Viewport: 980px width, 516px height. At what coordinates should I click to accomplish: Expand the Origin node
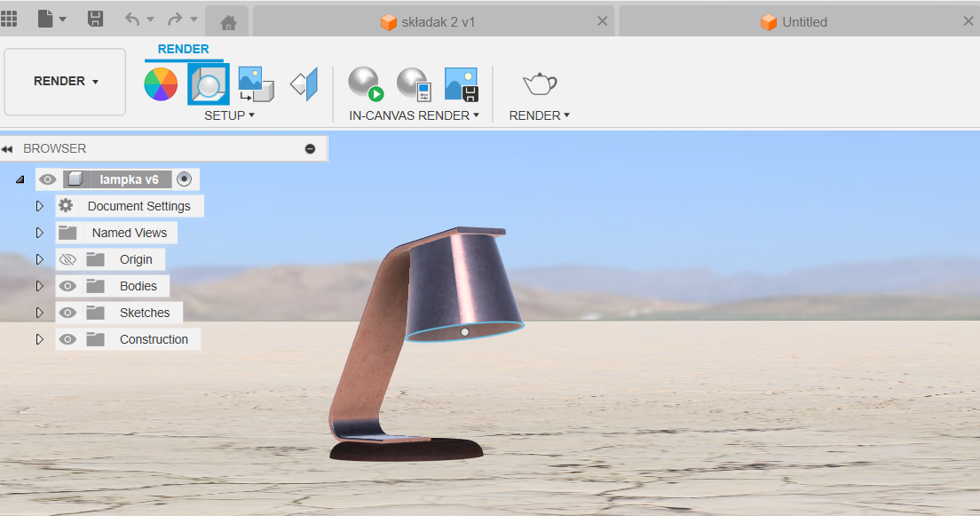tap(39, 259)
